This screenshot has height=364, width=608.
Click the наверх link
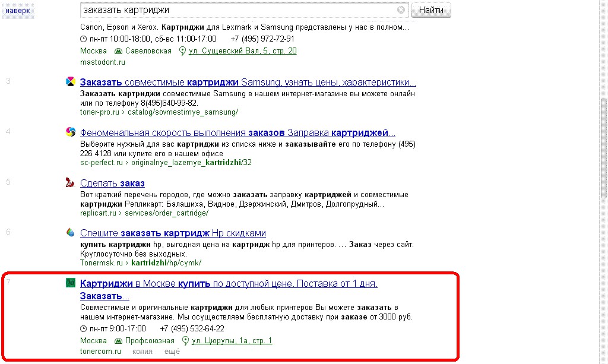click(18, 11)
